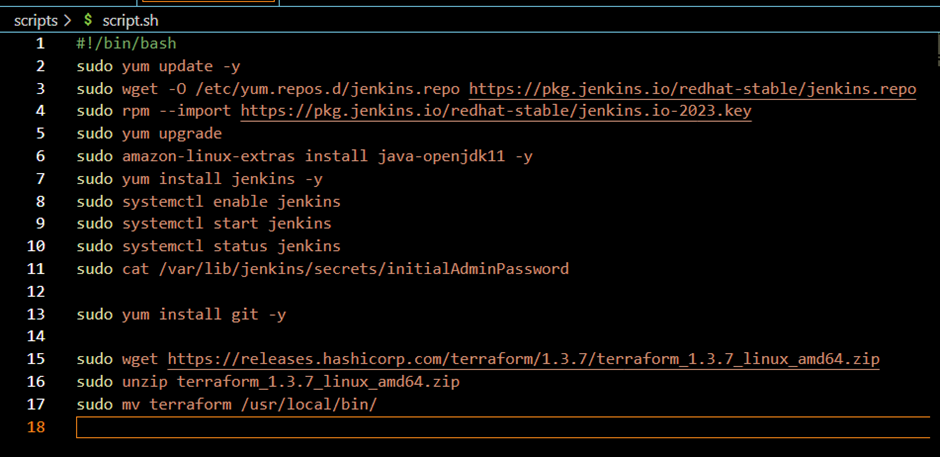Select line number 18 in the gutter

click(x=36, y=426)
